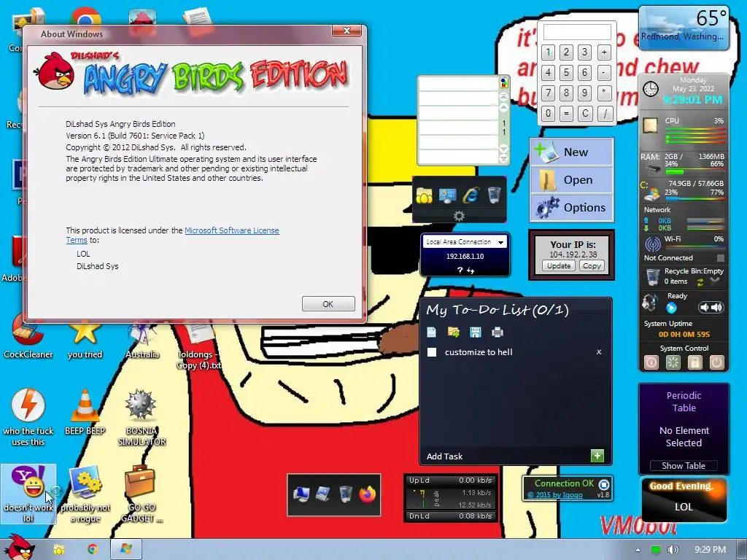Image resolution: width=747 pixels, height=560 pixels.
Task: Select the 'you tried' star icon
Action: 85,339
